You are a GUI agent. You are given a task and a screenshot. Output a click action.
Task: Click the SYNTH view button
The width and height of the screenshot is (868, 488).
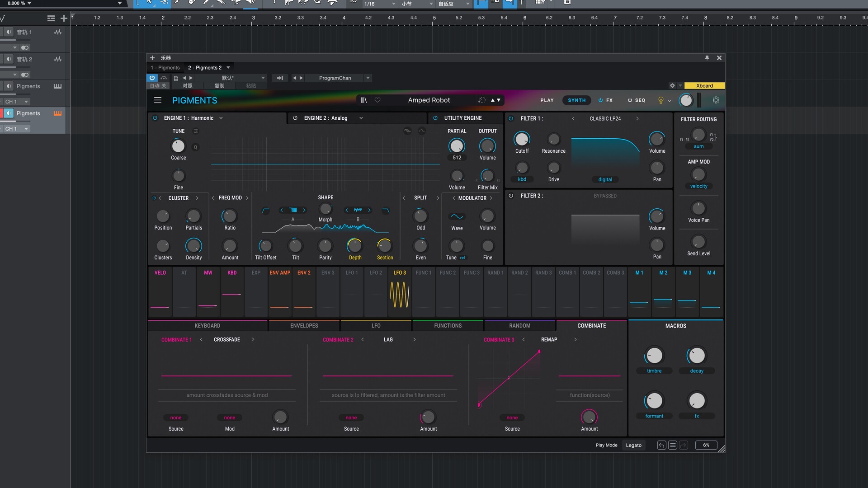pos(577,100)
